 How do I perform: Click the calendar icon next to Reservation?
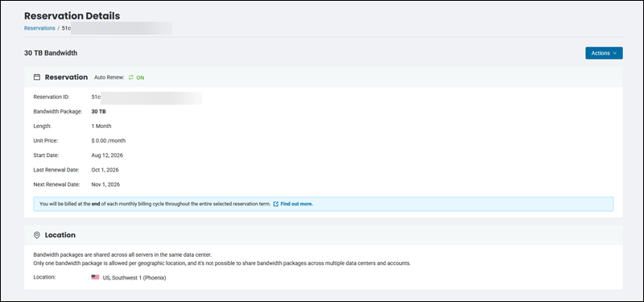tap(37, 77)
